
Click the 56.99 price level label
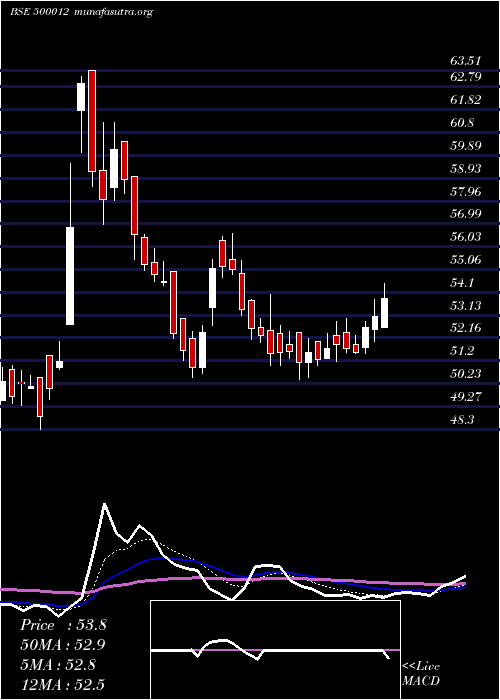[466, 214]
